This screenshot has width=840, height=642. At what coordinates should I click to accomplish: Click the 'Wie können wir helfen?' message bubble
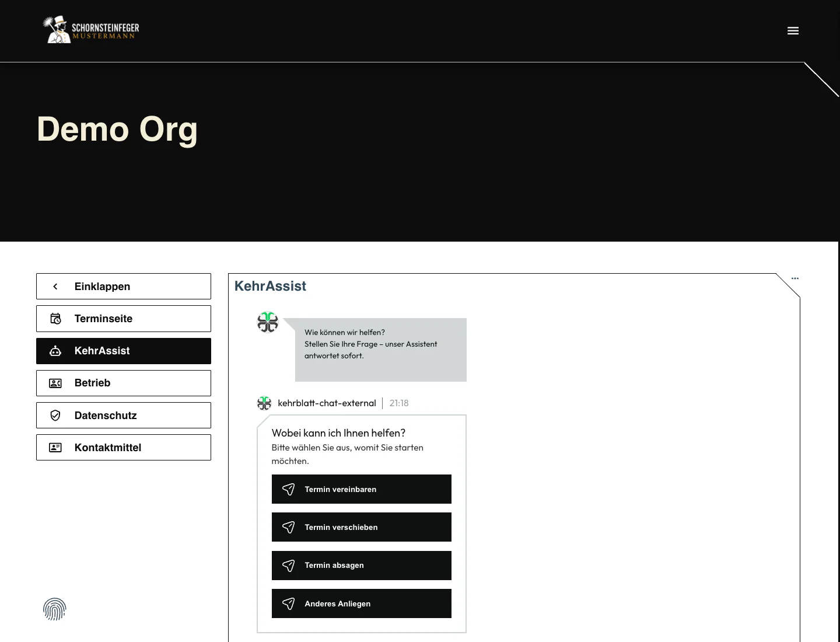(381, 350)
